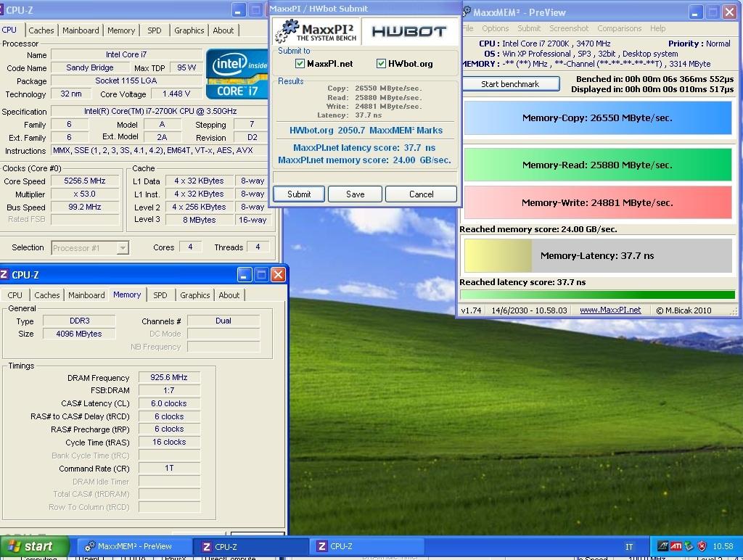This screenshot has height=560, width=743.
Task: Click the Start benchmark button
Action: 510,84
